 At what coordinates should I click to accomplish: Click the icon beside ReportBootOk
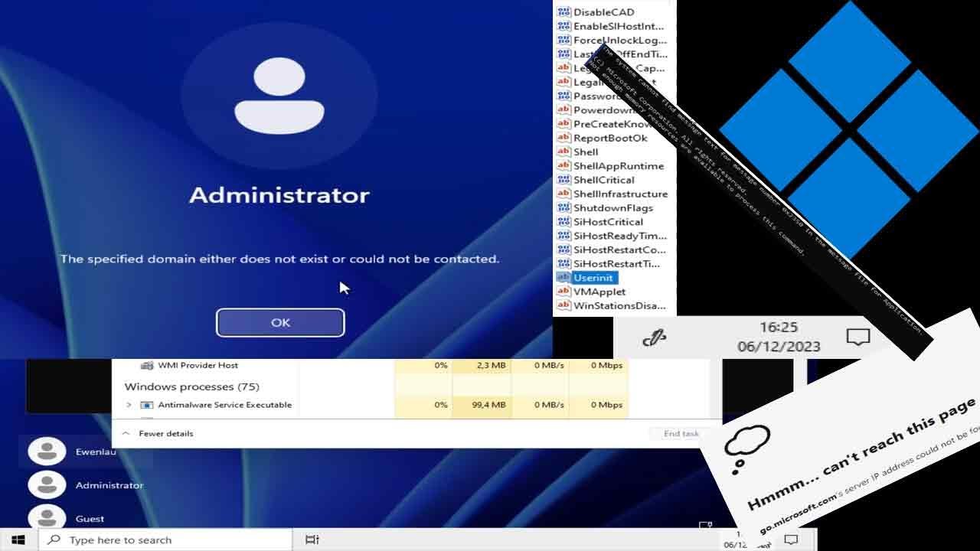(563, 138)
